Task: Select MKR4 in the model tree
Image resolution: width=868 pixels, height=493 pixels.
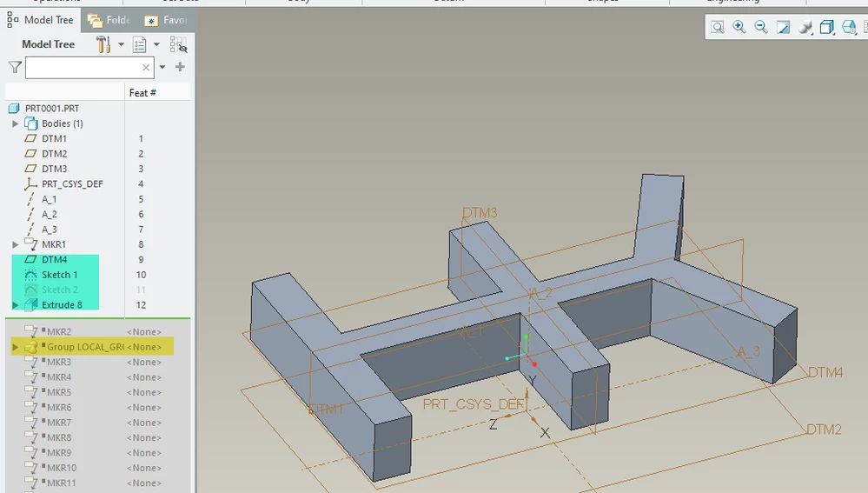Action: pyautogui.click(x=59, y=377)
